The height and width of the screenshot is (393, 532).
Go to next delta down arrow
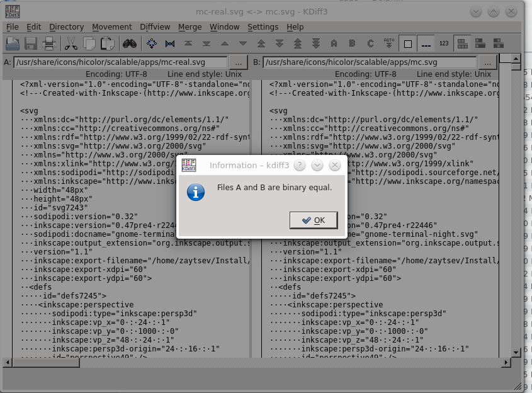[x=243, y=43]
